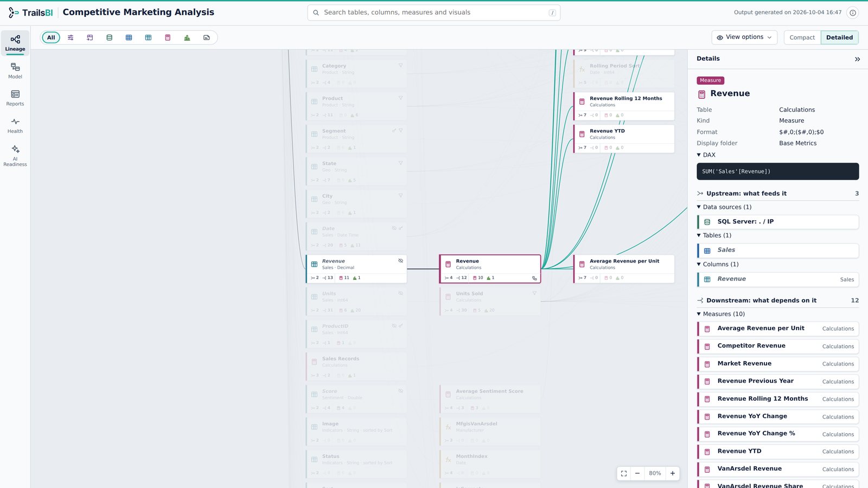Select Revenue YoY Change % measure
Image resolution: width=868 pixels, height=488 pixels.
coord(778,434)
